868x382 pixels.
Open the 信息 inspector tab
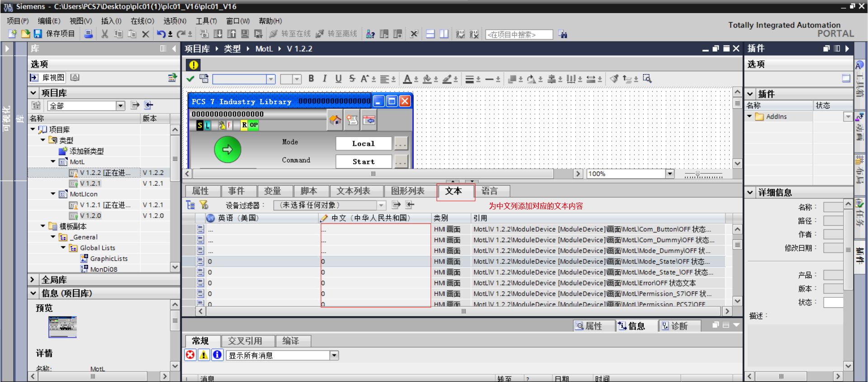coord(637,326)
